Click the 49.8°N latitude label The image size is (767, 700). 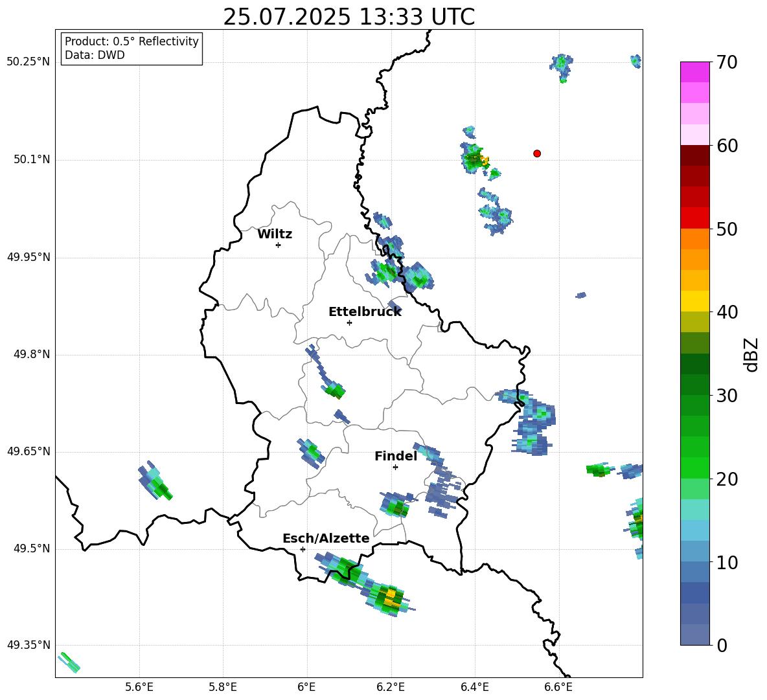coord(32,354)
